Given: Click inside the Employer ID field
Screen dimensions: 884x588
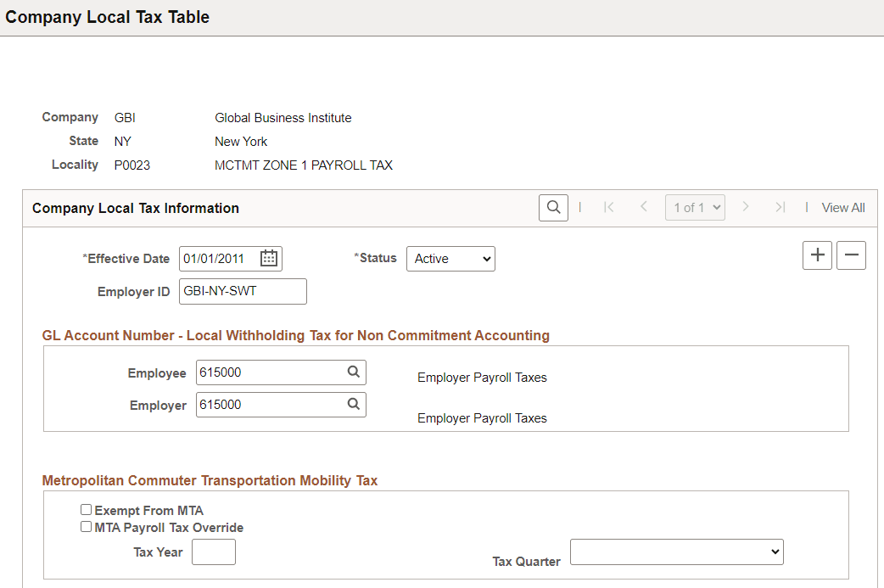Looking at the screenshot, I should coord(242,291).
